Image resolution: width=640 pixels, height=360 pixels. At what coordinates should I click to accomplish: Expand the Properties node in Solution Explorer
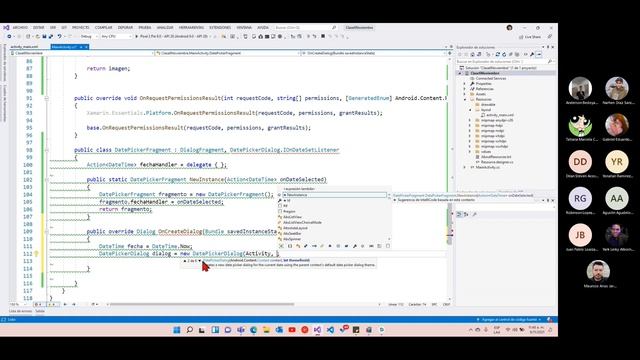tap(464, 84)
